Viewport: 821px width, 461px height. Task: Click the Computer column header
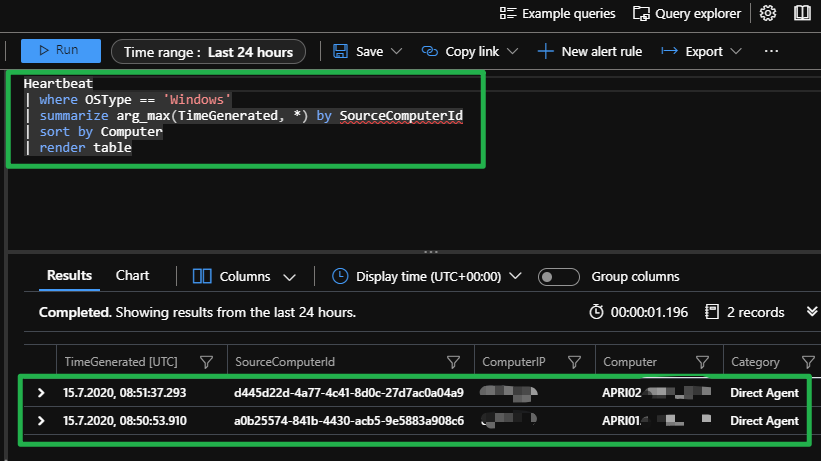(x=630, y=362)
